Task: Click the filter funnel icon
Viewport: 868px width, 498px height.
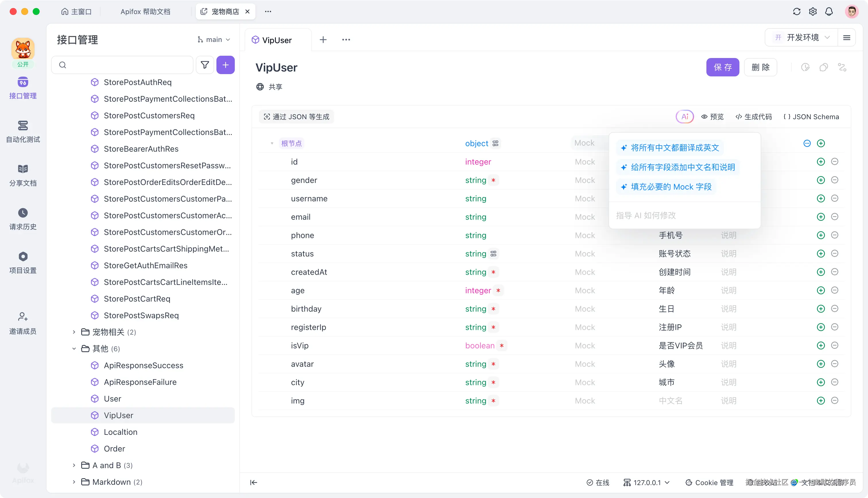Action: coord(205,65)
